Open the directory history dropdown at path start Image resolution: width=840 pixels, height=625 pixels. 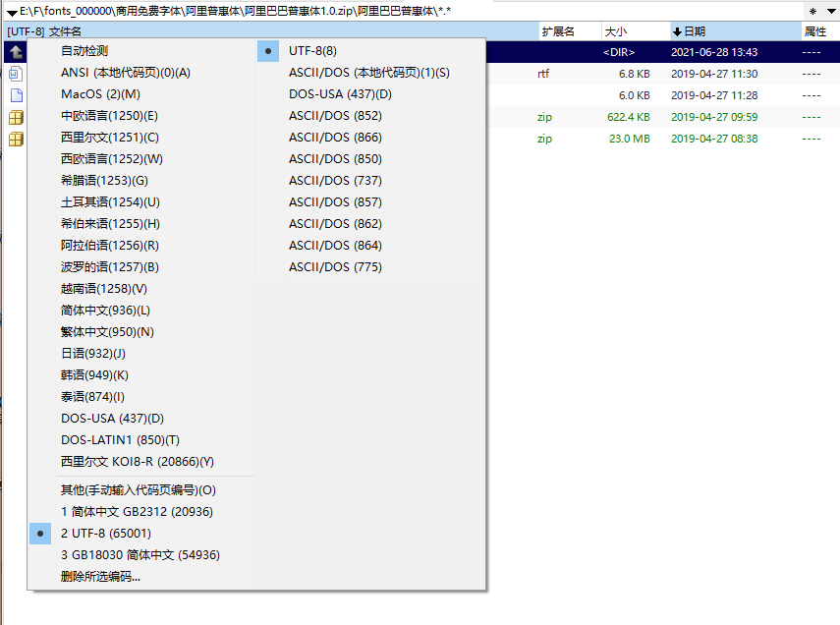coord(11,11)
